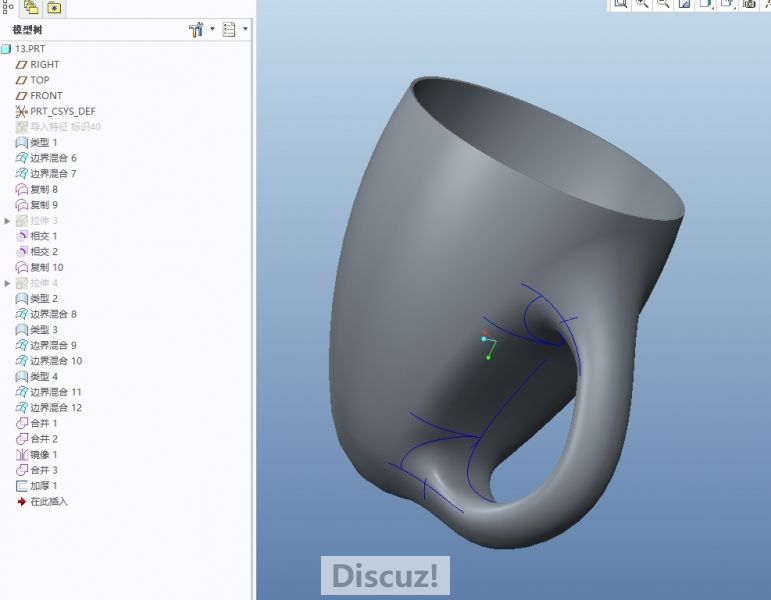Click the Zoom In magnifier icon

point(641,4)
